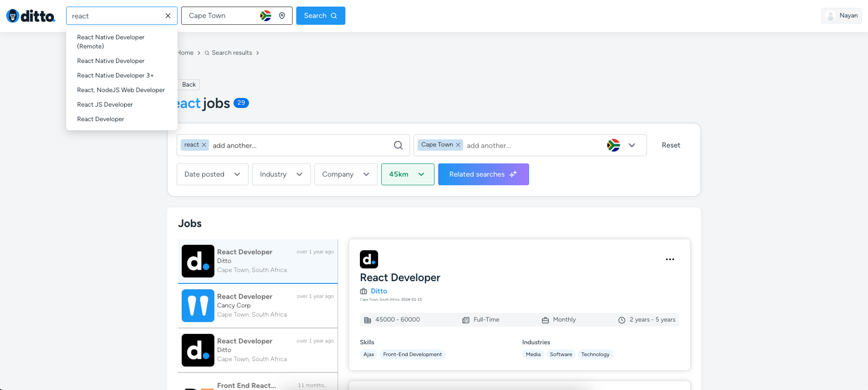
Task: Open the Nayan user profile menu
Action: tap(841, 16)
